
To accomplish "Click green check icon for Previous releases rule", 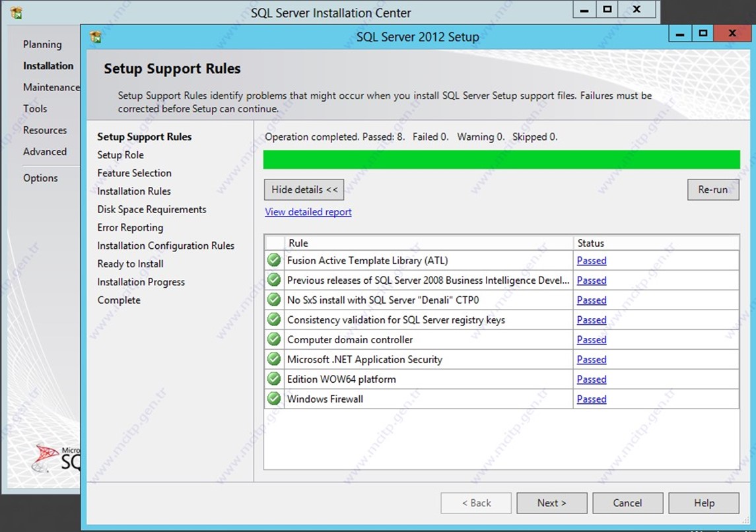I will click(274, 280).
